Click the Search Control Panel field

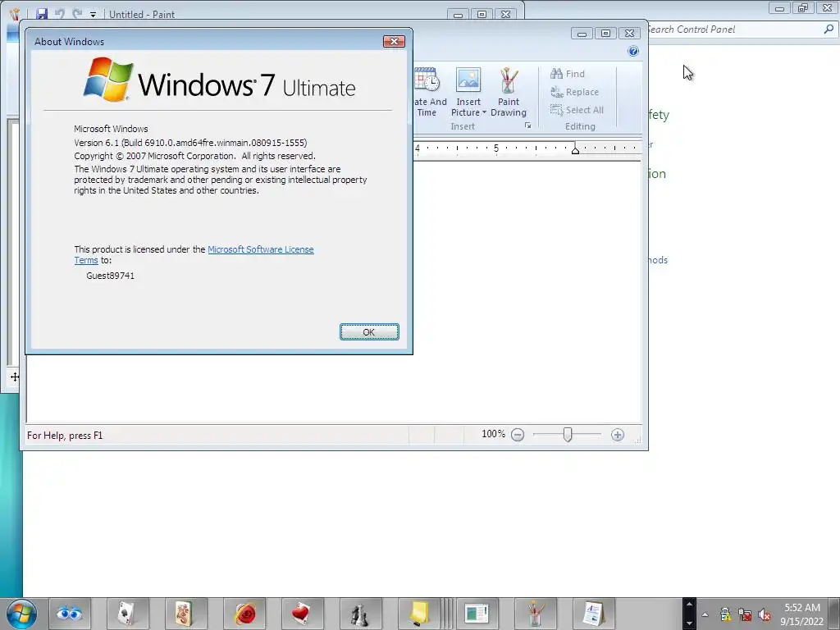pyautogui.click(x=734, y=30)
